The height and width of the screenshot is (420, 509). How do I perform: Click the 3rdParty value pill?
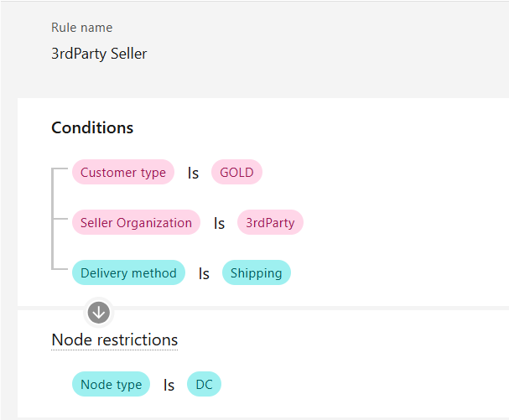point(270,223)
